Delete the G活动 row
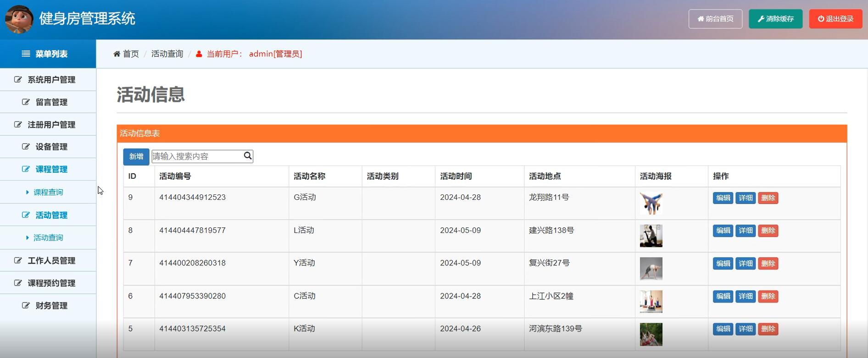Image resolution: width=868 pixels, height=358 pixels. pyautogui.click(x=768, y=198)
